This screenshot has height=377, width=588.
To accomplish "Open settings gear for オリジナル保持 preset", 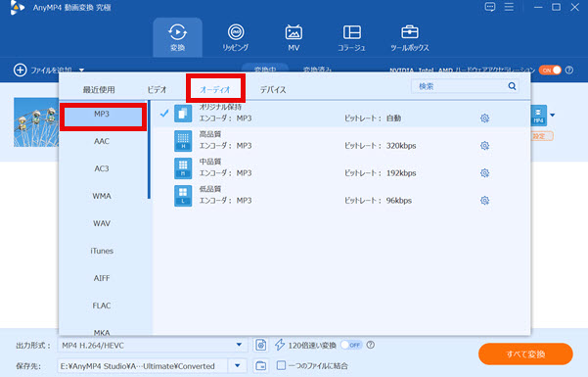I will (x=484, y=118).
